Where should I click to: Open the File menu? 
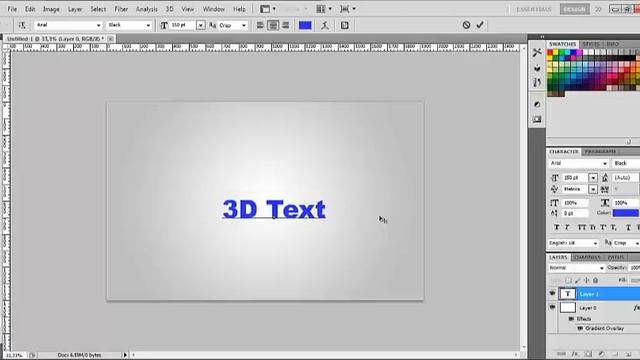click(x=12, y=9)
